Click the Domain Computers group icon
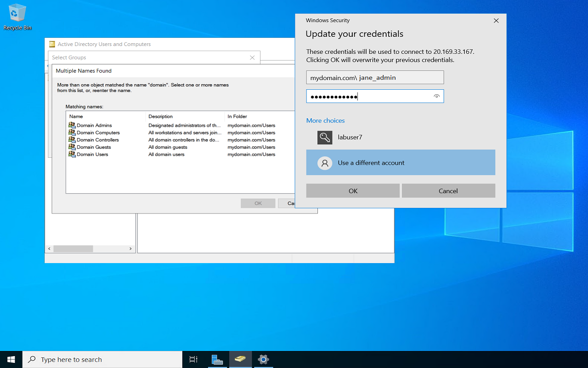This screenshot has height=368, width=588. point(72,132)
